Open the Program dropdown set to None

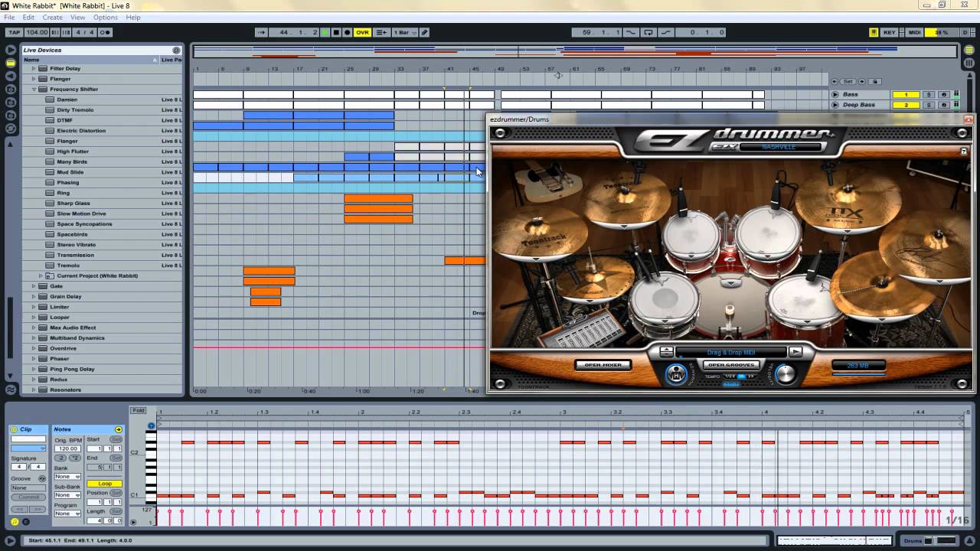67,514
